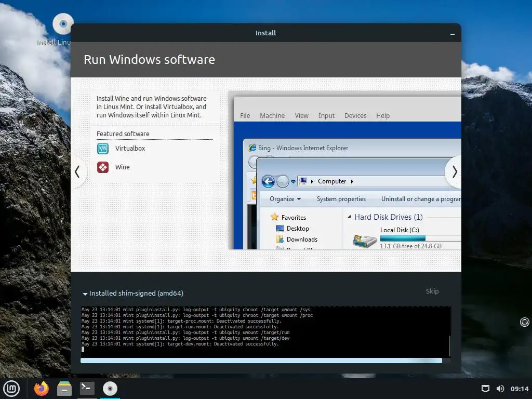Screen dimensions: 532x399
Task: Click the terminal log scrollbar
Action: (x=449, y=345)
